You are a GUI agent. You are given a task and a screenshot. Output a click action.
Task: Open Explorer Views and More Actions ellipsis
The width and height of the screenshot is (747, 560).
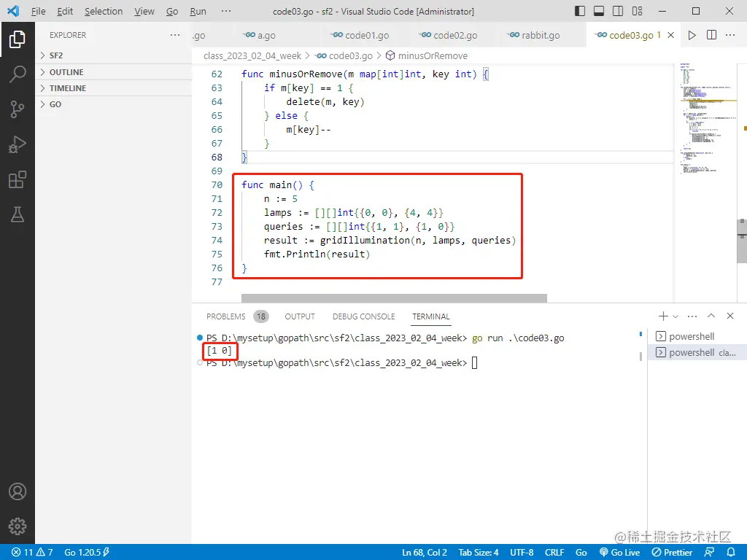pyautogui.click(x=175, y=35)
